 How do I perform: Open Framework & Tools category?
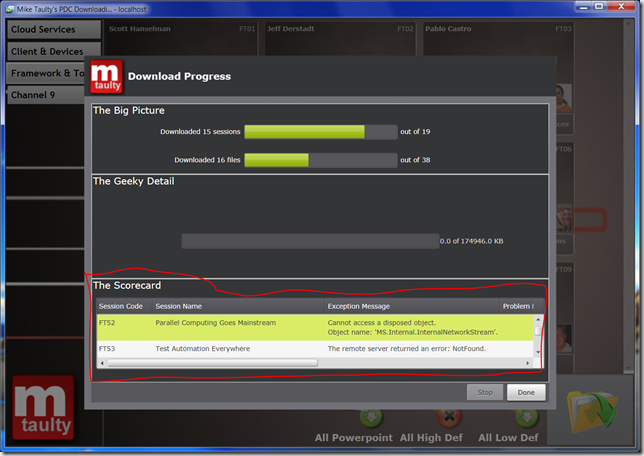[x=46, y=74]
